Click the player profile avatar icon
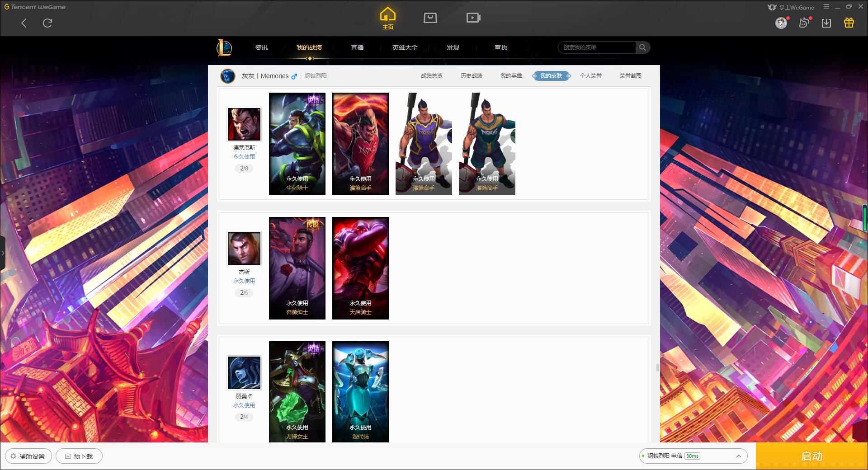The image size is (868, 470). pyautogui.click(x=228, y=76)
